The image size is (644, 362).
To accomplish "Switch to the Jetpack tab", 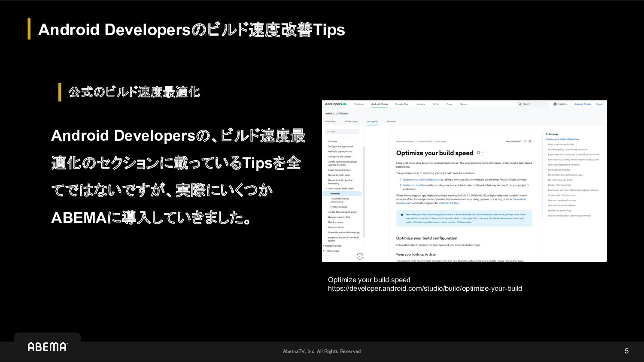I will [x=421, y=104].
